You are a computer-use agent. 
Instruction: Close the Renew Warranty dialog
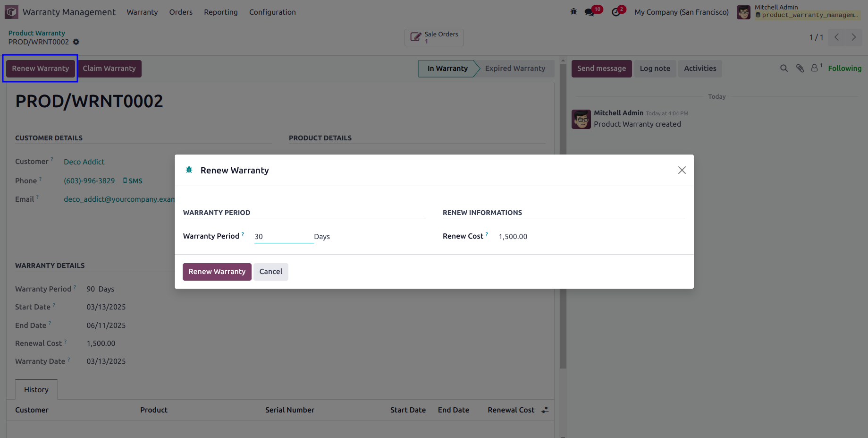(682, 170)
